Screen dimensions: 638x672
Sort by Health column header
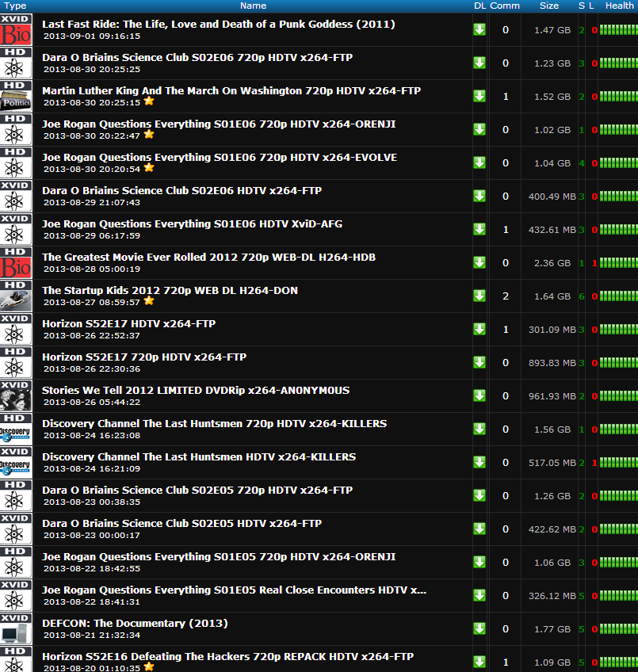pos(620,6)
